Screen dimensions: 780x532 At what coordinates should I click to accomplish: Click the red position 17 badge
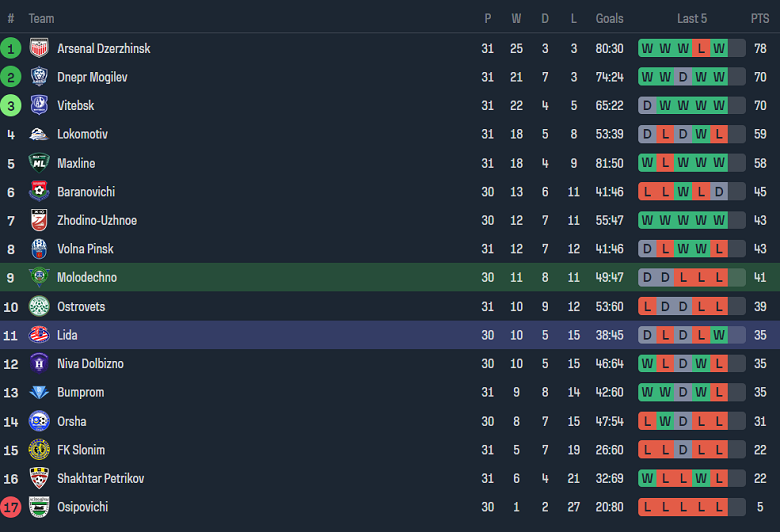[11, 507]
